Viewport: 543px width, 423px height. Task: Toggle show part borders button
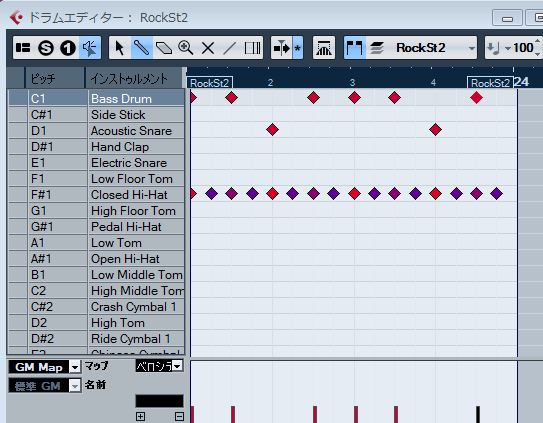tap(354, 48)
